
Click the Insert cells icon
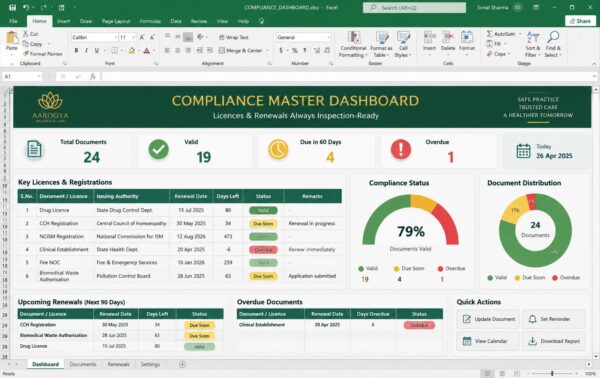pyautogui.click(x=429, y=38)
